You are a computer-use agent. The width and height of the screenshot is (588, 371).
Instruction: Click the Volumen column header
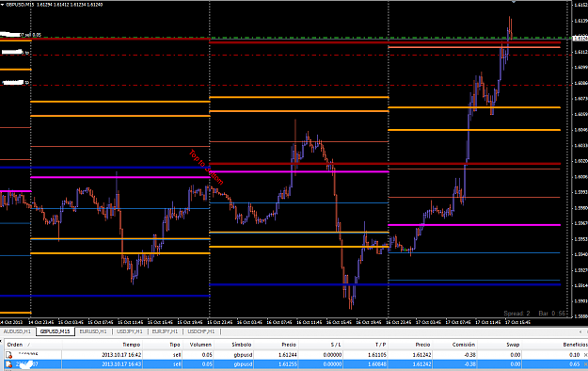(200, 345)
